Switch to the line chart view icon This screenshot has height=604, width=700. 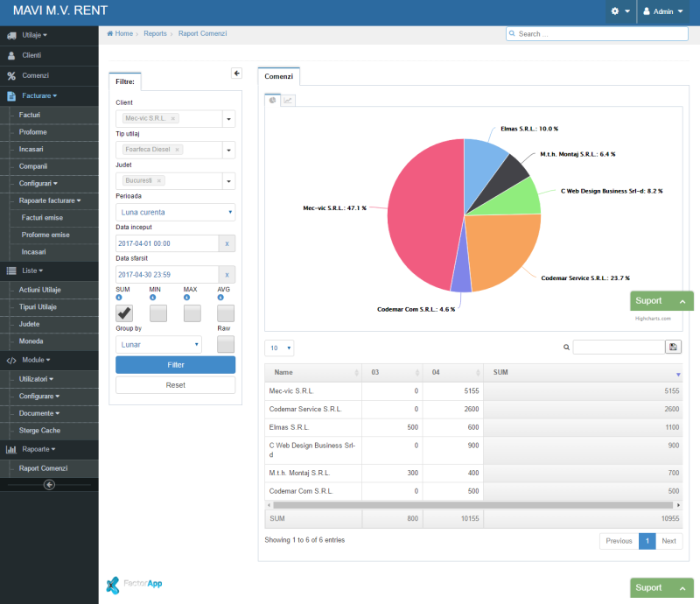[288, 101]
